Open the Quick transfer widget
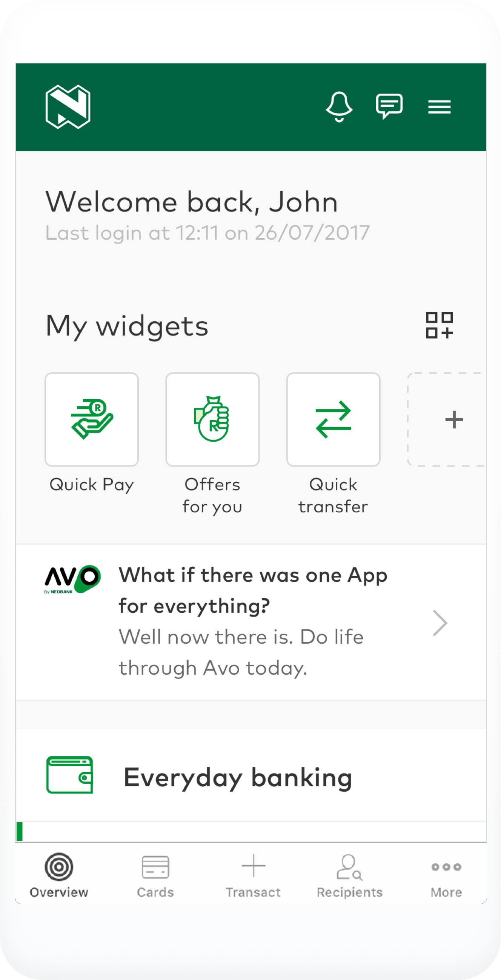Screen dimensions: 501x980 tap(333, 420)
